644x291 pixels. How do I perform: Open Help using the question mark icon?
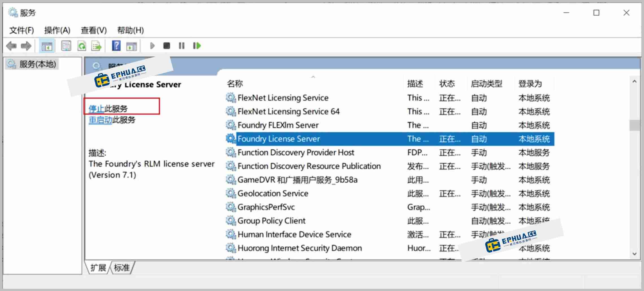(116, 46)
